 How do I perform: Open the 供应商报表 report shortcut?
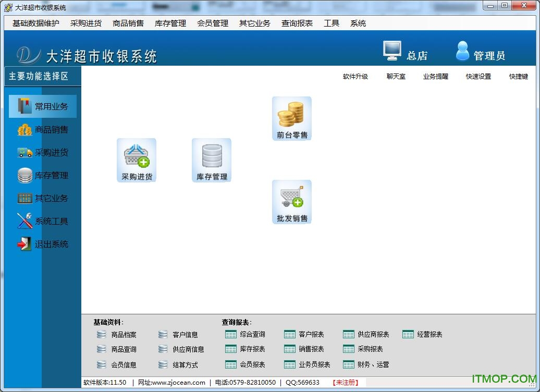(x=373, y=334)
